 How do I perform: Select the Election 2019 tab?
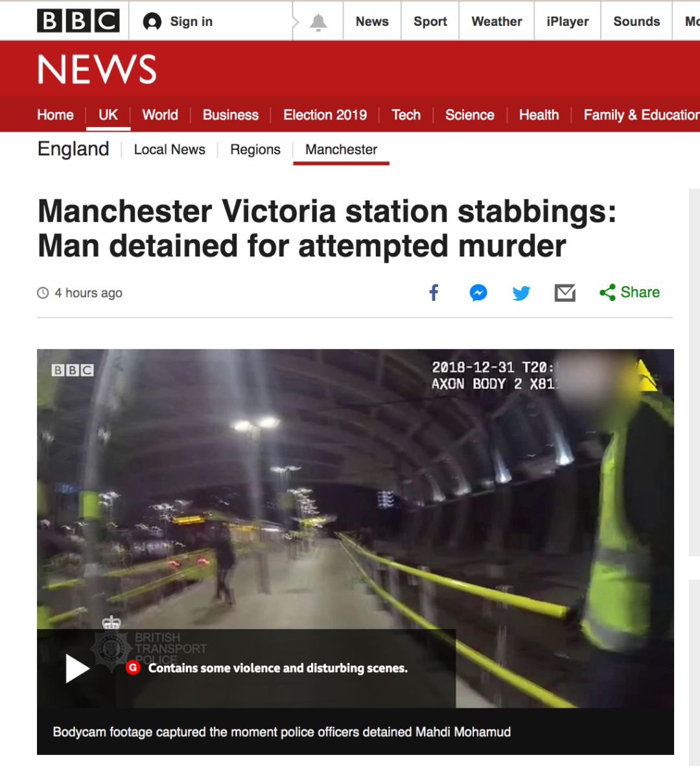pos(325,115)
